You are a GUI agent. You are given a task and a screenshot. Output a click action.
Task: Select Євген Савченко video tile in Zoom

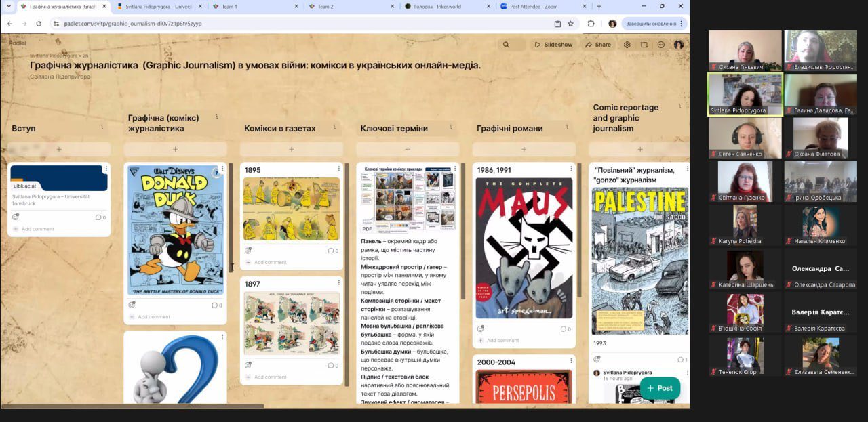tap(745, 138)
